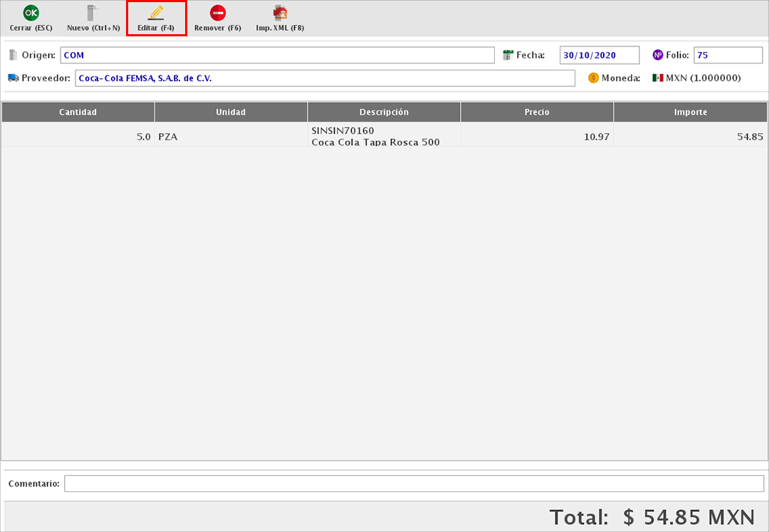This screenshot has height=532, width=769.
Task: Click the truck icon beside Proveedor
Action: click(x=14, y=78)
